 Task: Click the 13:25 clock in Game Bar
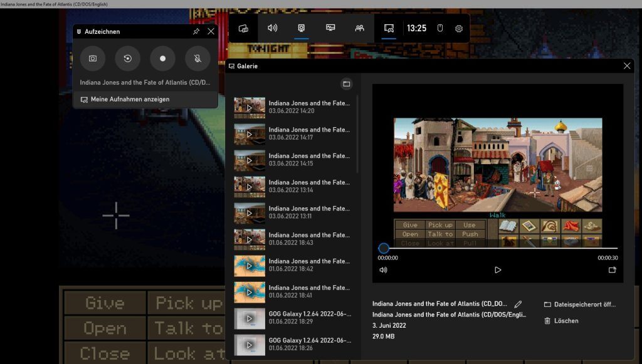pos(416,28)
